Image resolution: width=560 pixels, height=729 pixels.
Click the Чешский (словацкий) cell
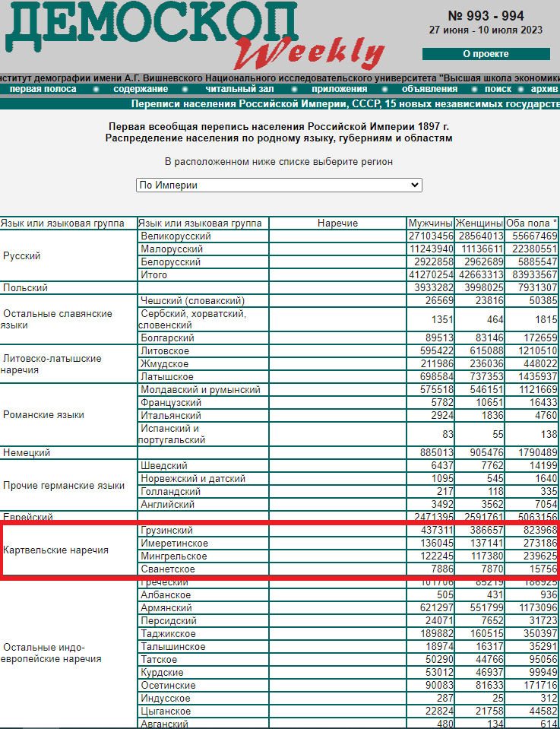tap(203, 301)
